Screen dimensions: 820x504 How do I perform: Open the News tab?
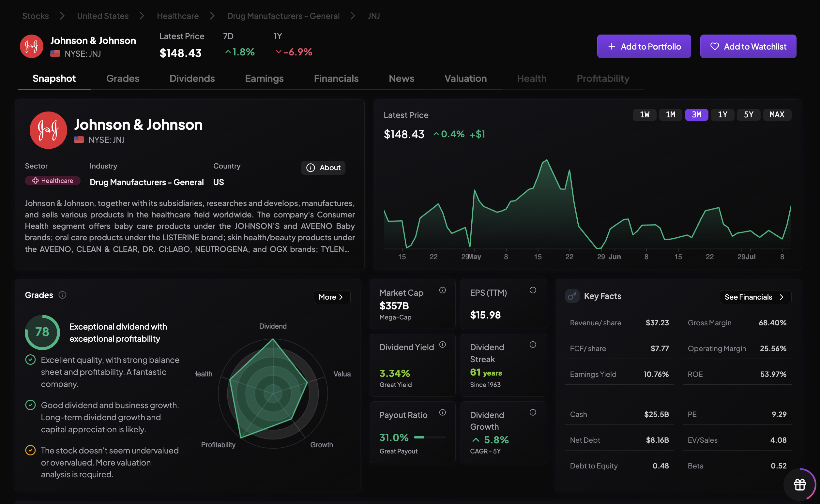pos(402,79)
